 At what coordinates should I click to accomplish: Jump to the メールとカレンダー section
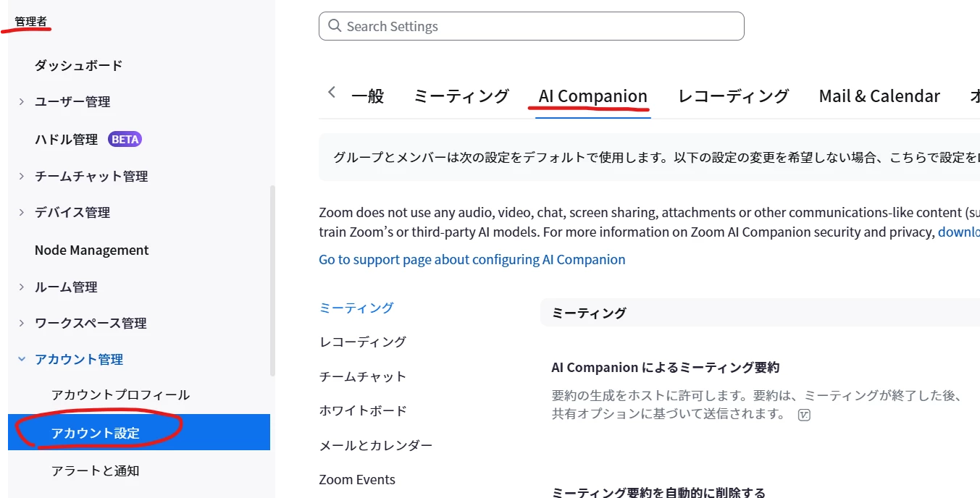click(376, 445)
